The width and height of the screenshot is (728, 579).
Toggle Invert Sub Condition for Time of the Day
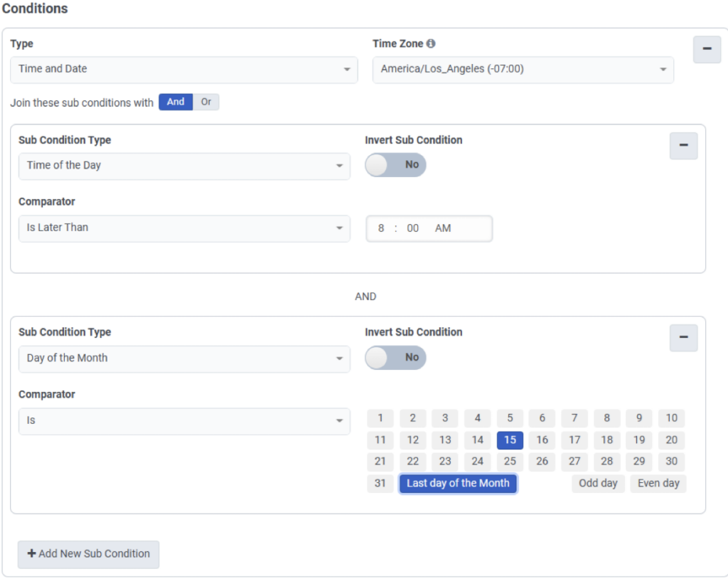(x=395, y=165)
